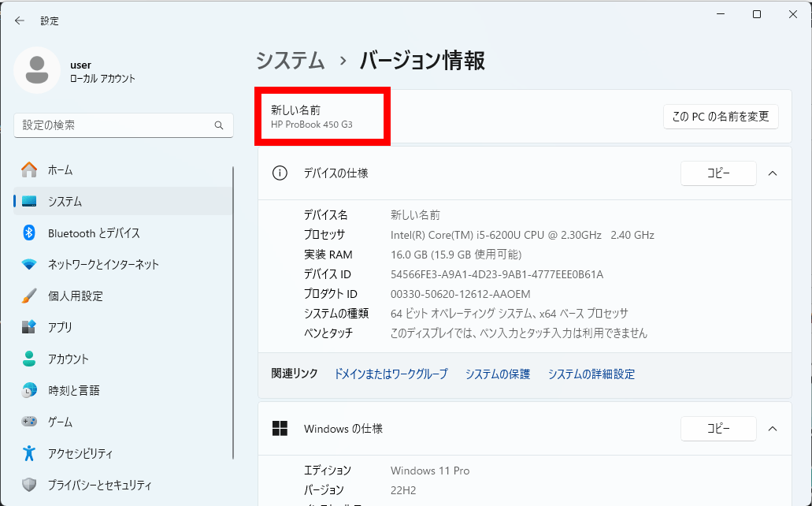Click the アプリ icon in sidebar
The height and width of the screenshot is (506, 812).
29,327
